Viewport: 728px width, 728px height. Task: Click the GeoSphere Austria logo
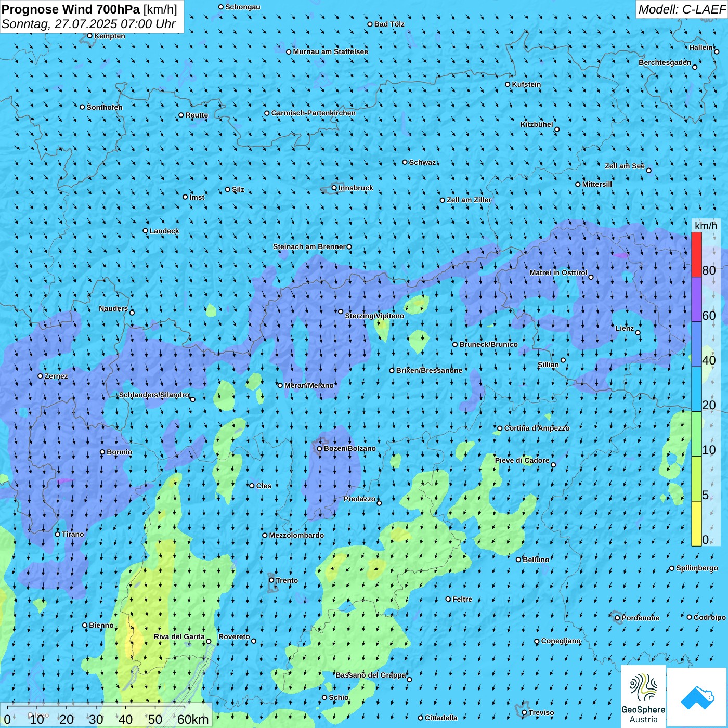tap(643, 696)
